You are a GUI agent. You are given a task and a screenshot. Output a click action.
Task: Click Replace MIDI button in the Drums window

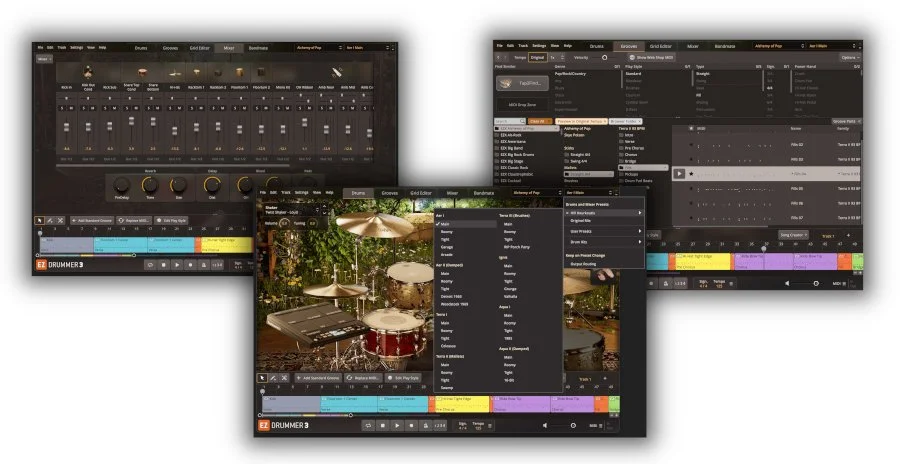362,378
